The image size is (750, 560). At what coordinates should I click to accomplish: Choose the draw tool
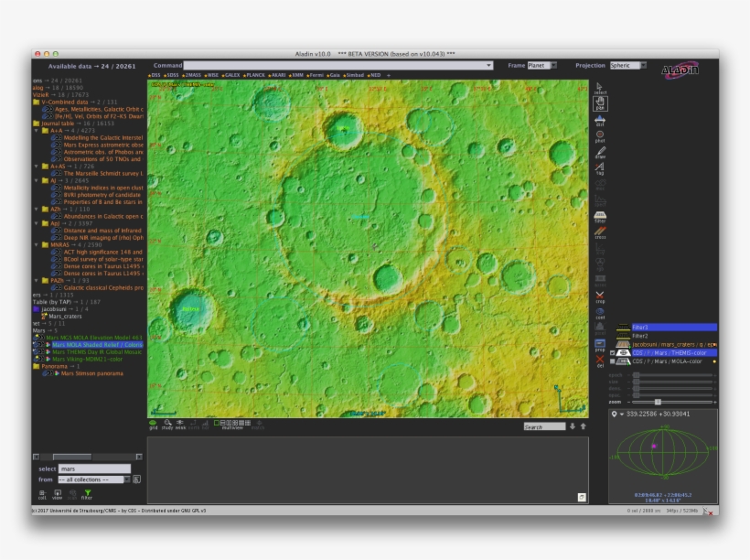(x=600, y=152)
